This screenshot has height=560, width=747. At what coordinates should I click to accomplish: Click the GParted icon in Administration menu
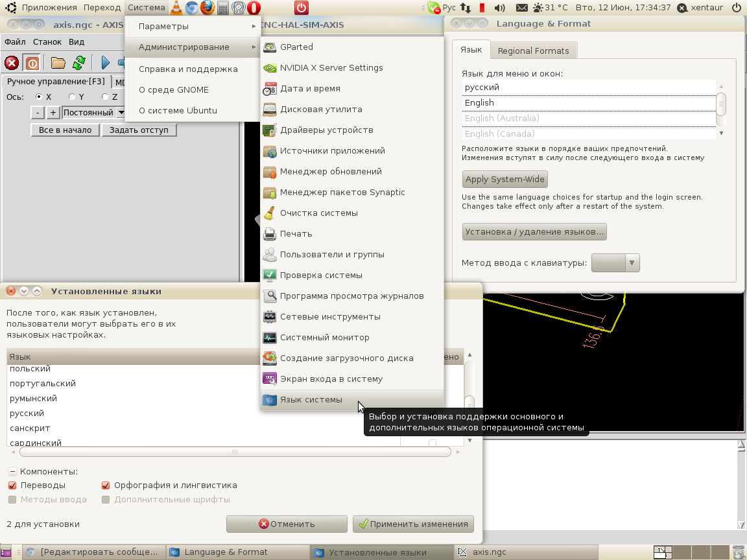[270, 47]
